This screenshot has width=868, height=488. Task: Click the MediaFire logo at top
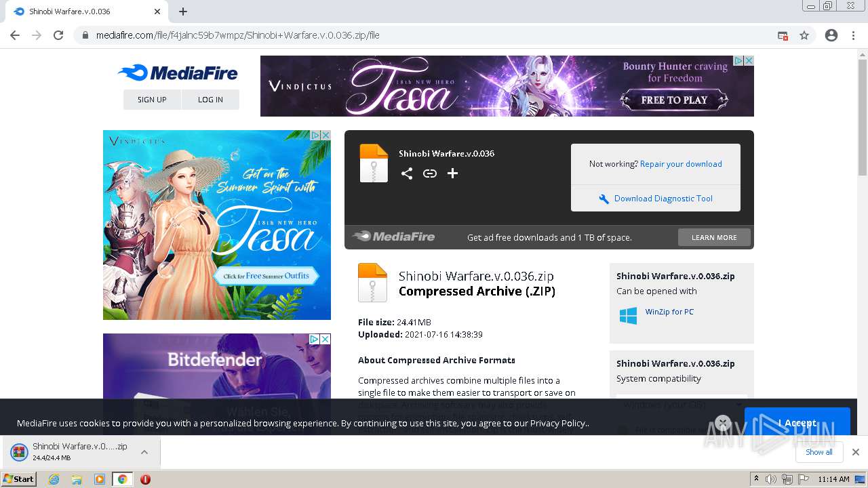coord(178,73)
